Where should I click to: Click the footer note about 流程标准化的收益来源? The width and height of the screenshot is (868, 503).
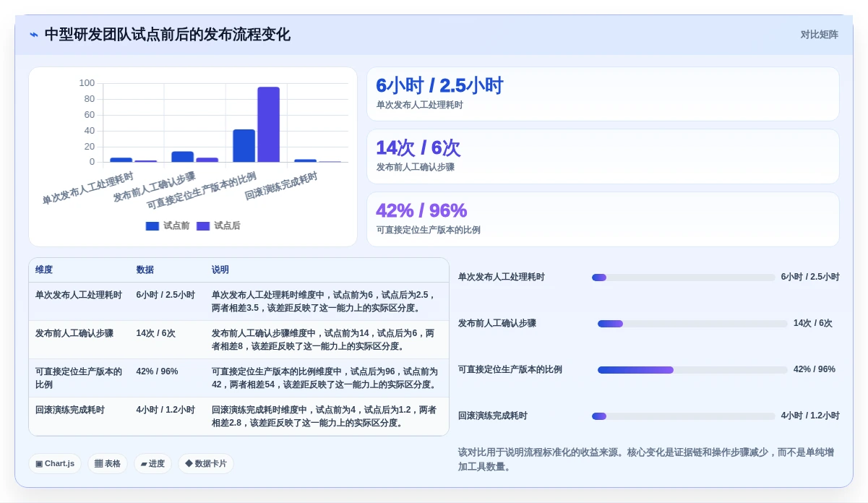point(646,460)
